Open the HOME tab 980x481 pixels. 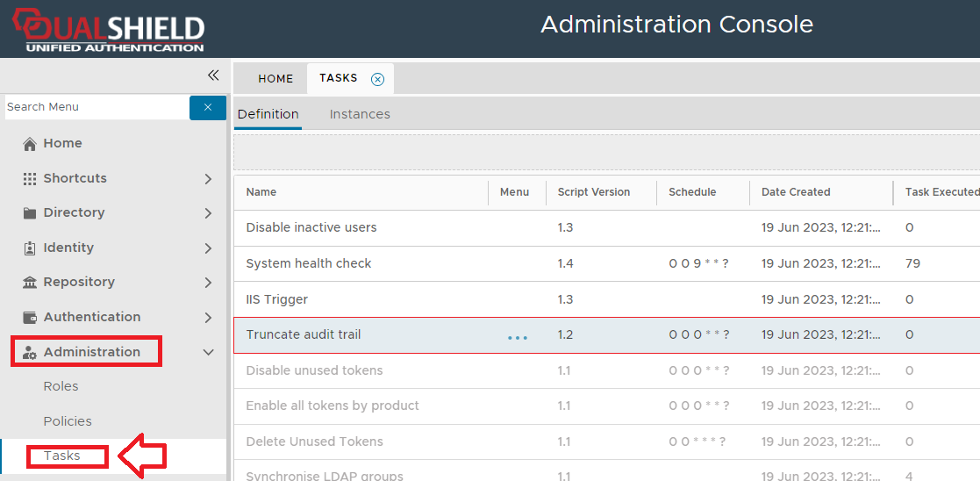275,79
